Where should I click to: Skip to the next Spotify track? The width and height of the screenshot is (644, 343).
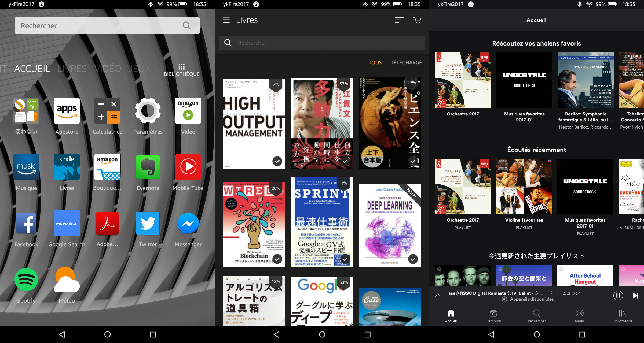click(635, 296)
